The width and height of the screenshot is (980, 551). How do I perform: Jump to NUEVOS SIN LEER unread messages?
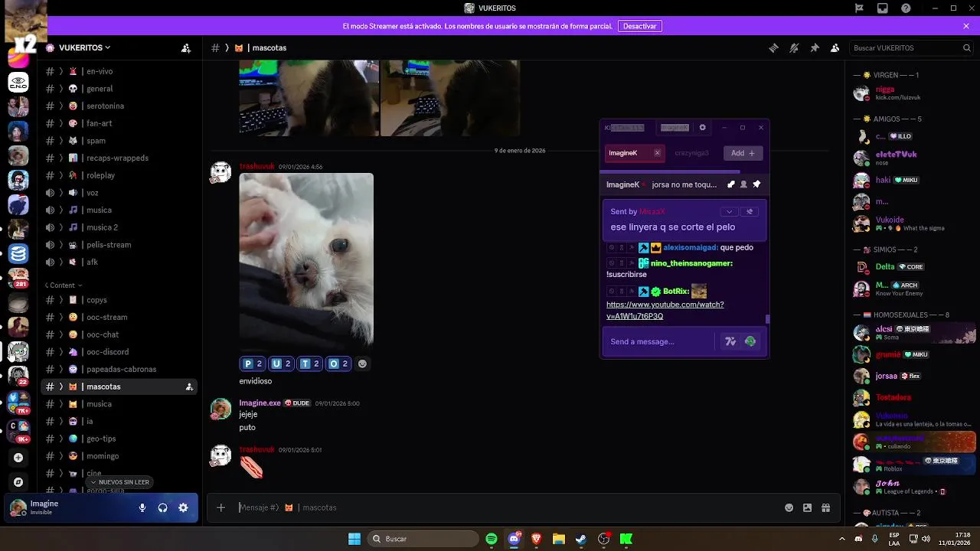[x=119, y=482]
